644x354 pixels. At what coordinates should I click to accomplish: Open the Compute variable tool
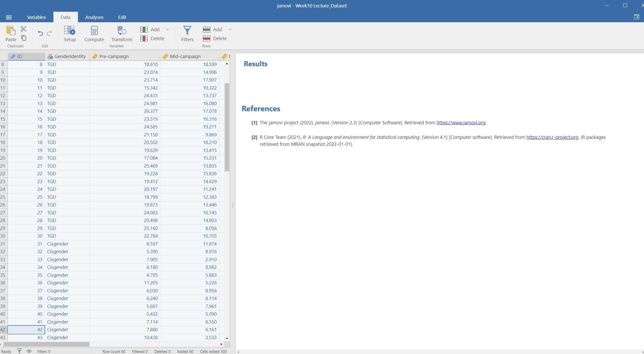coord(94,34)
